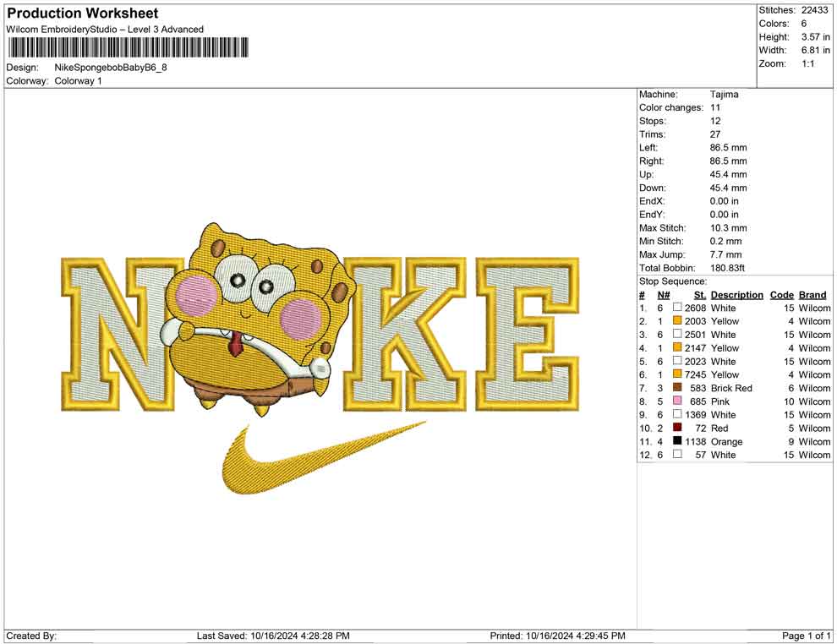Viewport: 837px width, 644px height.
Task: Click the Height value 3.57 in
Action: [x=816, y=37]
